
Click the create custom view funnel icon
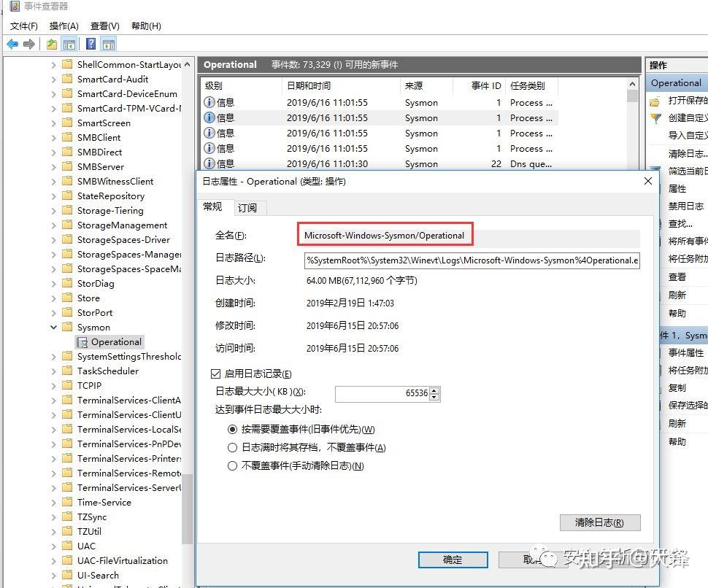coord(655,119)
